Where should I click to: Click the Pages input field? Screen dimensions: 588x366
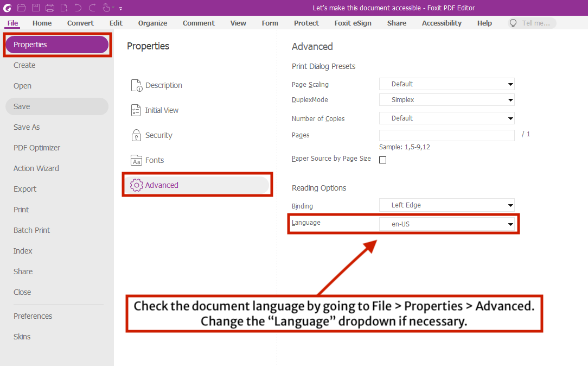pyautogui.click(x=446, y=135)
